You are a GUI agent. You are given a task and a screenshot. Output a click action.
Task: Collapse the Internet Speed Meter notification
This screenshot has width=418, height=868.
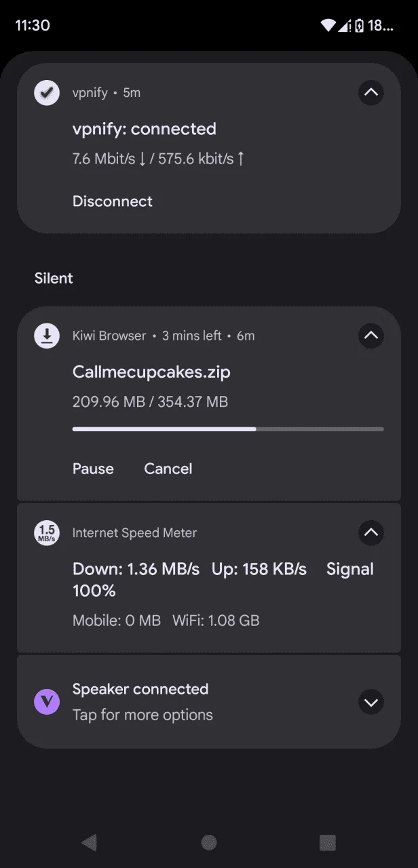click(x=370, y=533)
